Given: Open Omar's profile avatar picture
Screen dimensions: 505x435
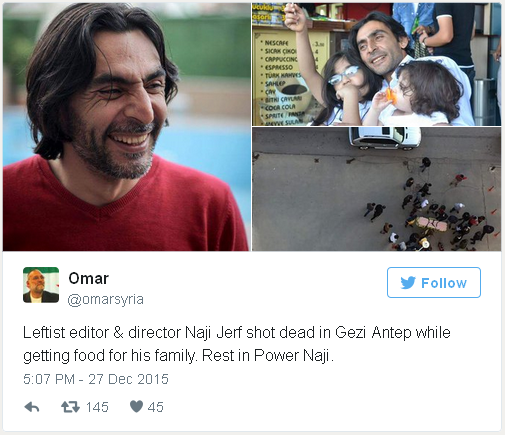Looking at the screenshot, I should point(41,285).
